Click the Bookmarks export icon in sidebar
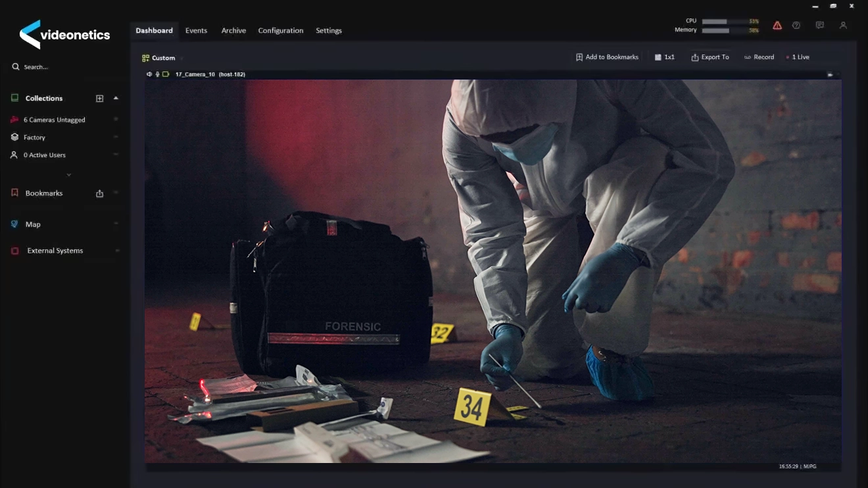 [x=100, y=193]
